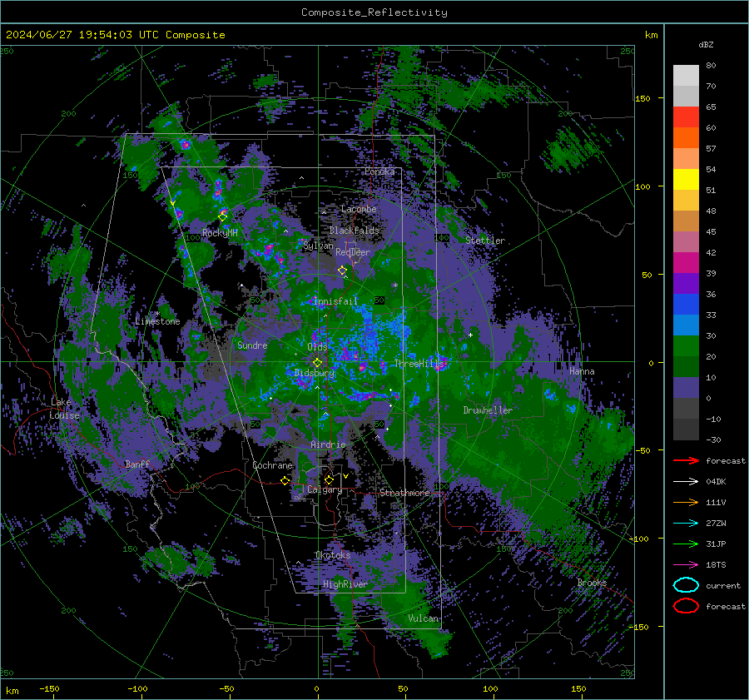Pick the light gray 70-80 dBZ swatch

point(686,75)
